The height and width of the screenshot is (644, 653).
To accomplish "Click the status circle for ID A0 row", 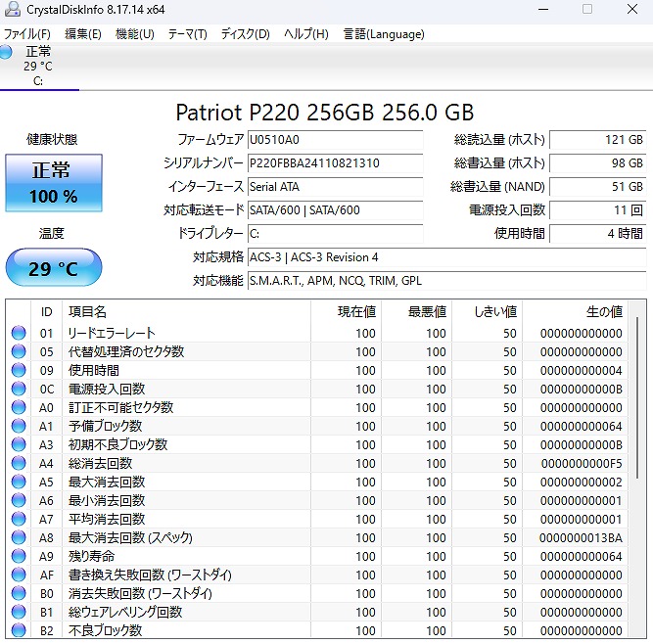I will click(x=19, y=407).
